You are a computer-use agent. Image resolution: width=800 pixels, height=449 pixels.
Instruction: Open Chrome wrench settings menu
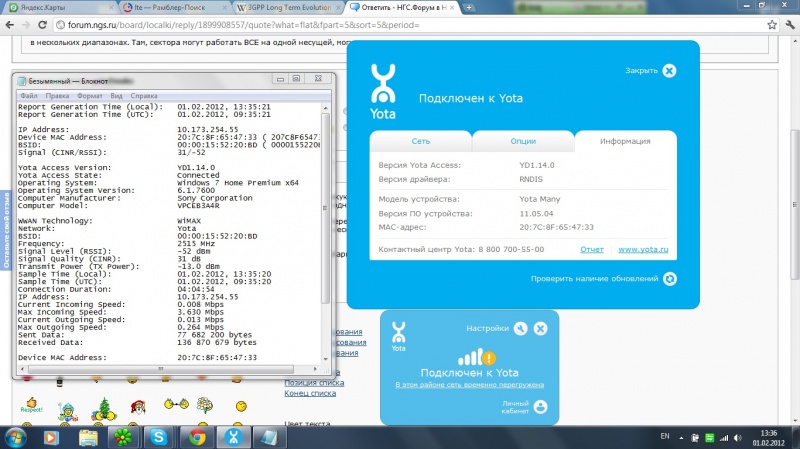(x=790, y=24)
